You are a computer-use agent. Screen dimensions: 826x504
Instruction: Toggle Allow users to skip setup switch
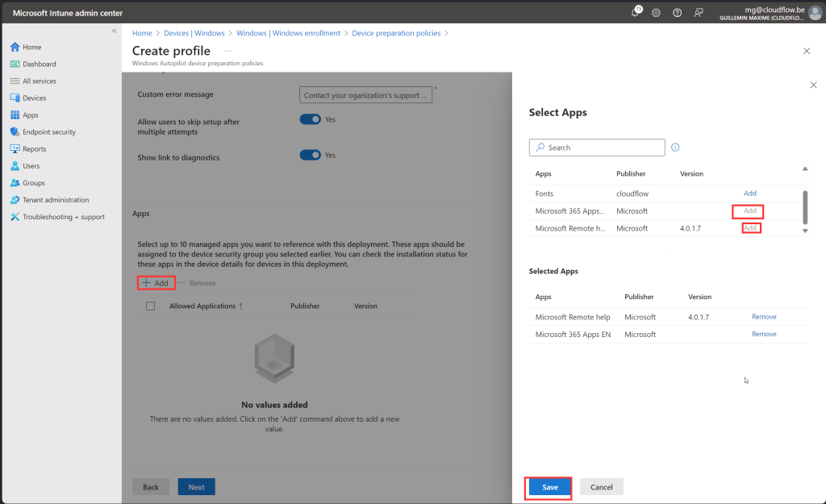point(311,119)
